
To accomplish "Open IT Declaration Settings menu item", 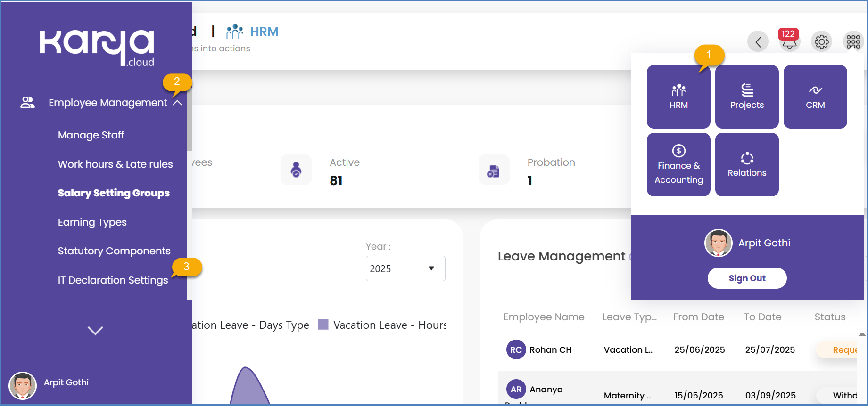I will 113,280.
